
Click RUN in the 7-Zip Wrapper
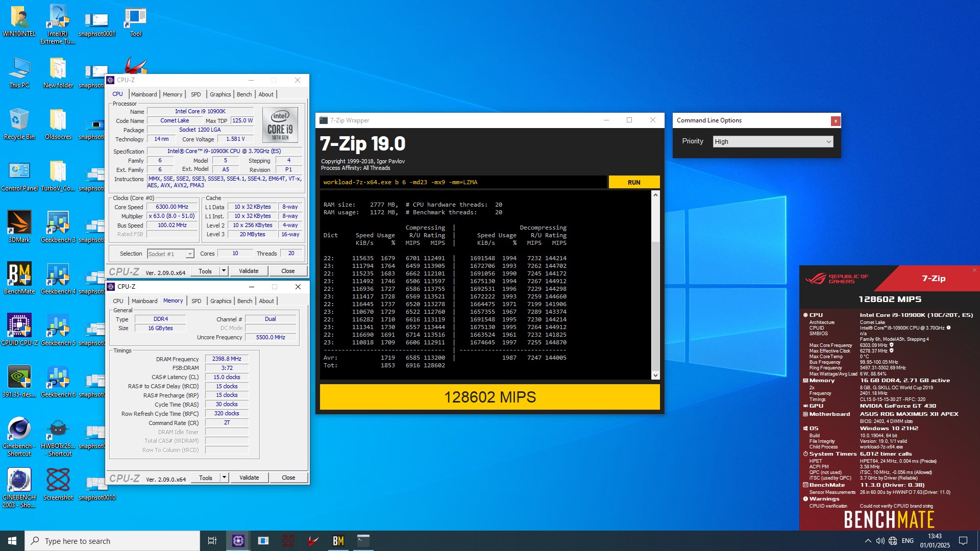pos(634,182)
